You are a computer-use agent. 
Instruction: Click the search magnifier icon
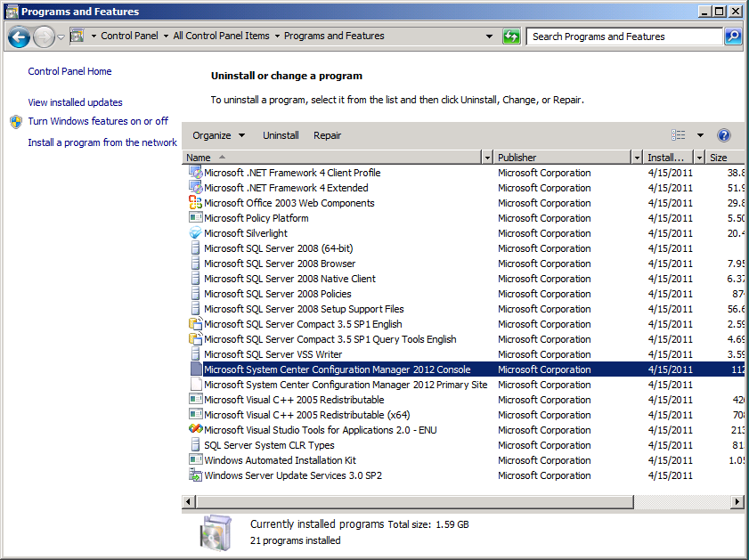coord(733,37)
